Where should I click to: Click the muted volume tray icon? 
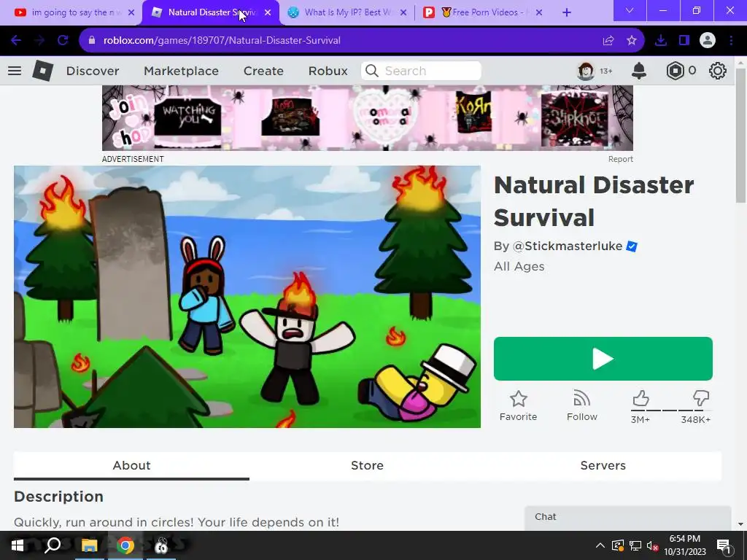point(653,545)
